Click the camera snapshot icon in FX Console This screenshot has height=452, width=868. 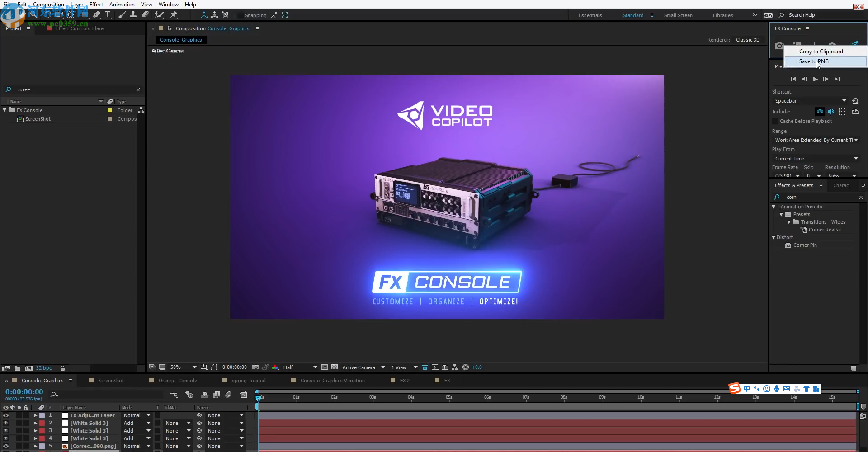[x=779, y=45]
